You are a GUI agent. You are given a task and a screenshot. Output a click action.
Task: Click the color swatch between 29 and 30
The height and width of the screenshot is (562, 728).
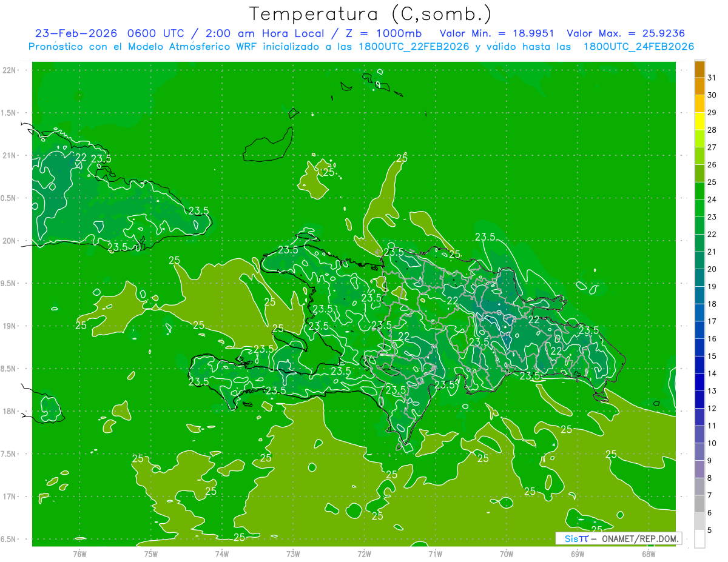tap(700, 104)
